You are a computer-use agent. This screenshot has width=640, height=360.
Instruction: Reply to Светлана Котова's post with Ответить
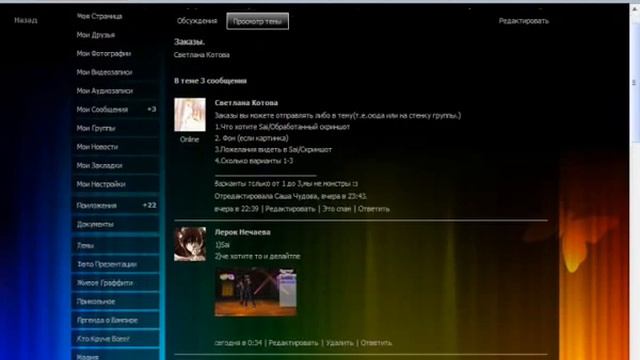[x=374, y=209]
